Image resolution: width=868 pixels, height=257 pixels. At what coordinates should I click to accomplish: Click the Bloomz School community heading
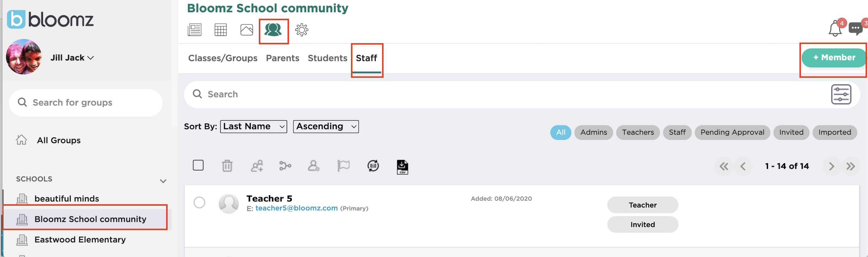[268, 8]
